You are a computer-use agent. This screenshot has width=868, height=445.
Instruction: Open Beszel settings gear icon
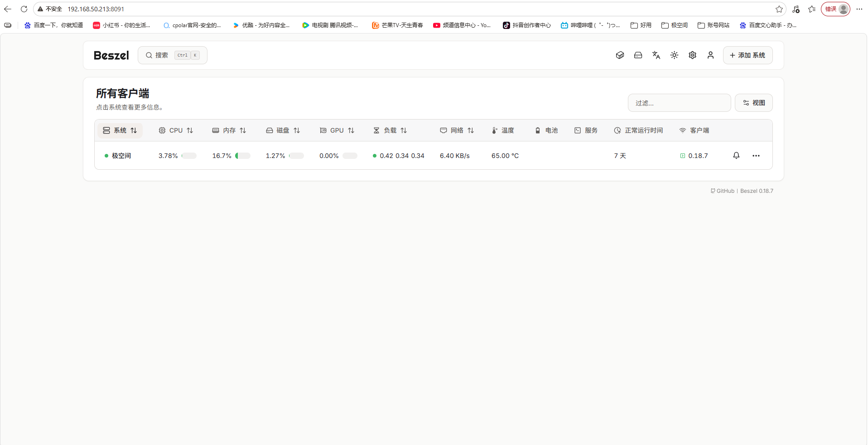click(692, 55)
